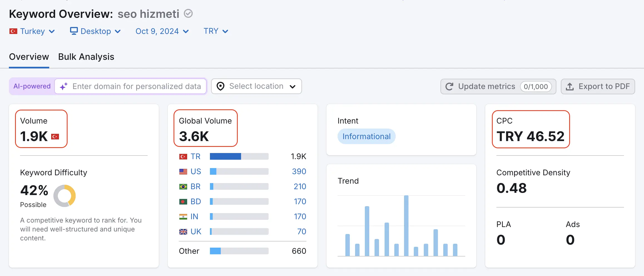Expand the Select location dropdown

(256, 86)
